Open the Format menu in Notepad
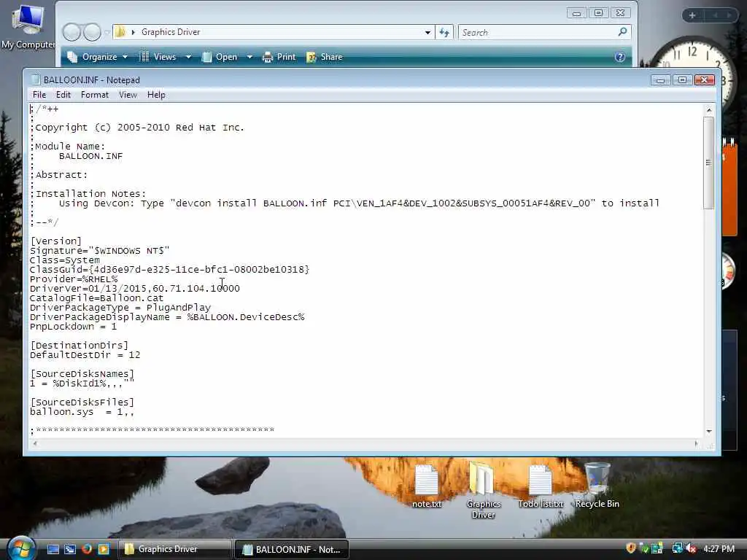The height and width of the screenshot is (560, 747). coord(94,95)
